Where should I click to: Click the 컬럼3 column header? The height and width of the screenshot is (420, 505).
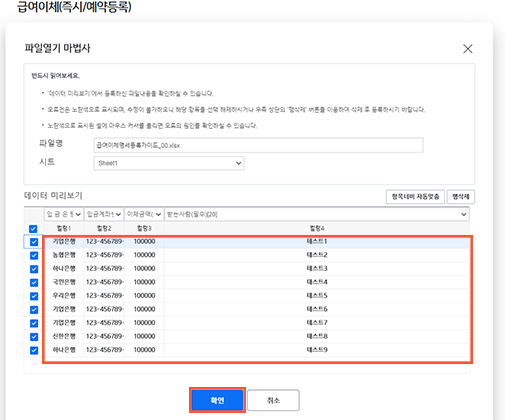pos(144,228)
